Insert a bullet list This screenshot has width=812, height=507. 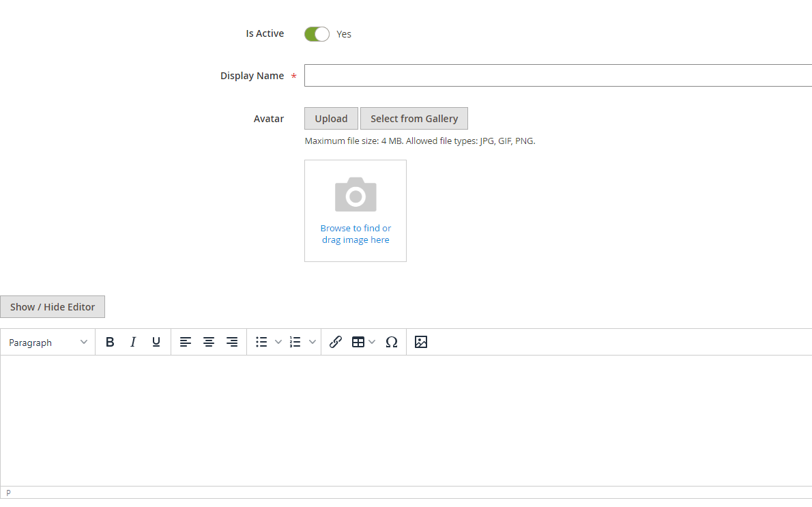point(261,342)
